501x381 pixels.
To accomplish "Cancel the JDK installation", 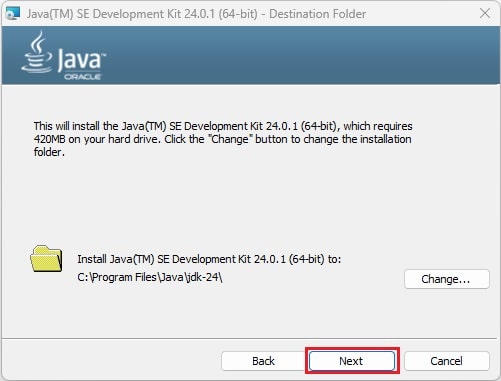I will (x=447, y=361).
